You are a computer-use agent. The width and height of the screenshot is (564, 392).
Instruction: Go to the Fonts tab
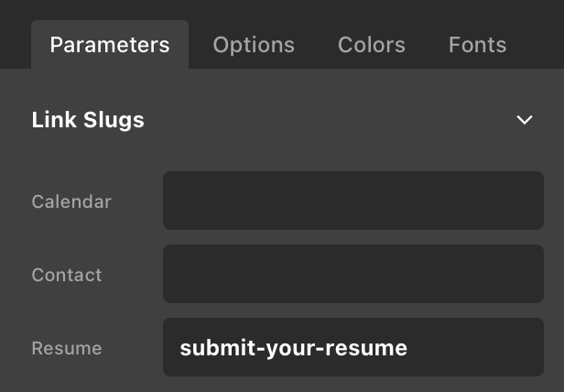pos(477,45)
